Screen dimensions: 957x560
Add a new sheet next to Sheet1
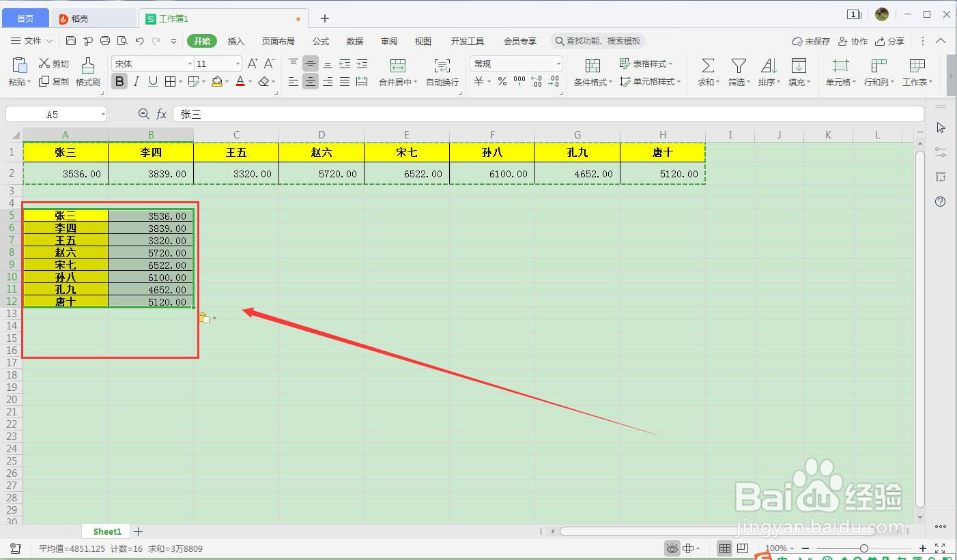click(x=139, y=531)
